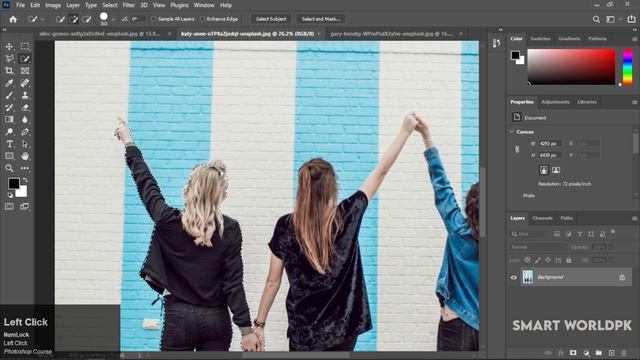This screenshot has width=640, height=360.
Task: Open Edit Toolbar three-dots menu
Action: [x=25, y=168]
